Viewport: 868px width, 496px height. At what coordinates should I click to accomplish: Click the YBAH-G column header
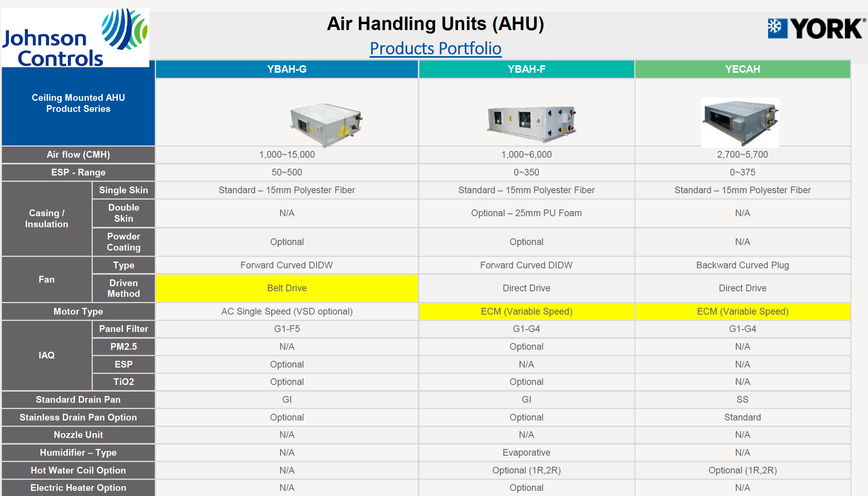[x=287, y=69]
